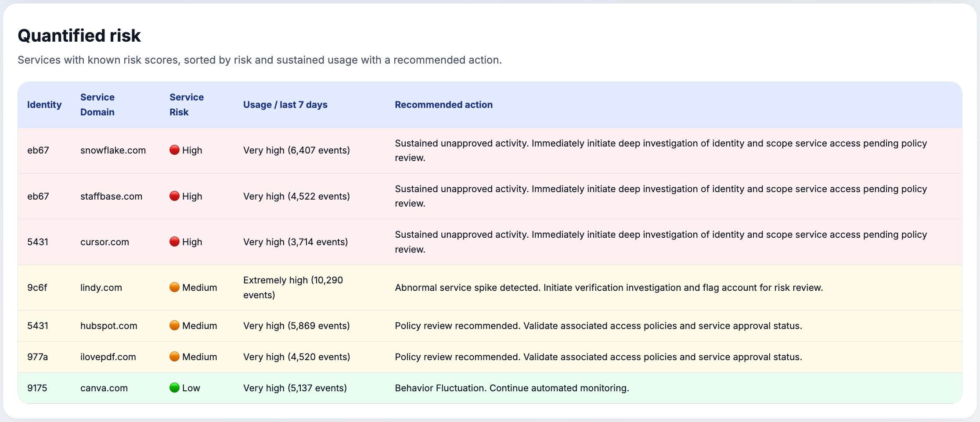Image resolution: width=980 pixels, height=422 pixels.
Task: Sort by the Service Domain column header
Action: pos(97,104)
